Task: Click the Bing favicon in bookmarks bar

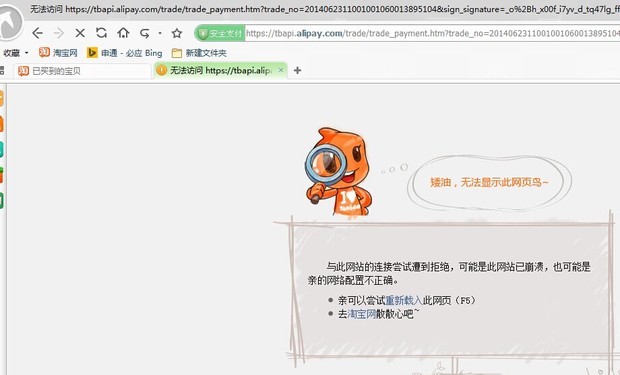Action: point(92,53)
